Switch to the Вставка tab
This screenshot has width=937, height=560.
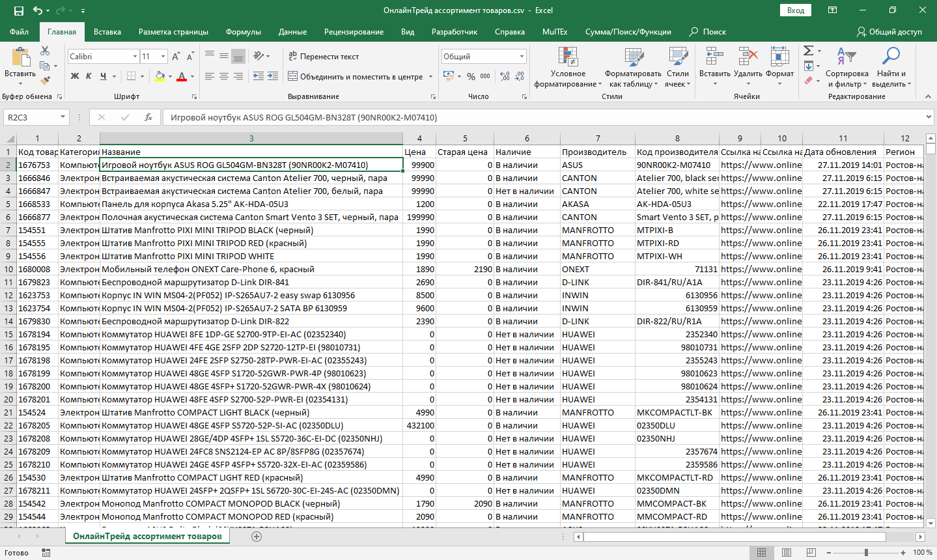tap(107, 32)
